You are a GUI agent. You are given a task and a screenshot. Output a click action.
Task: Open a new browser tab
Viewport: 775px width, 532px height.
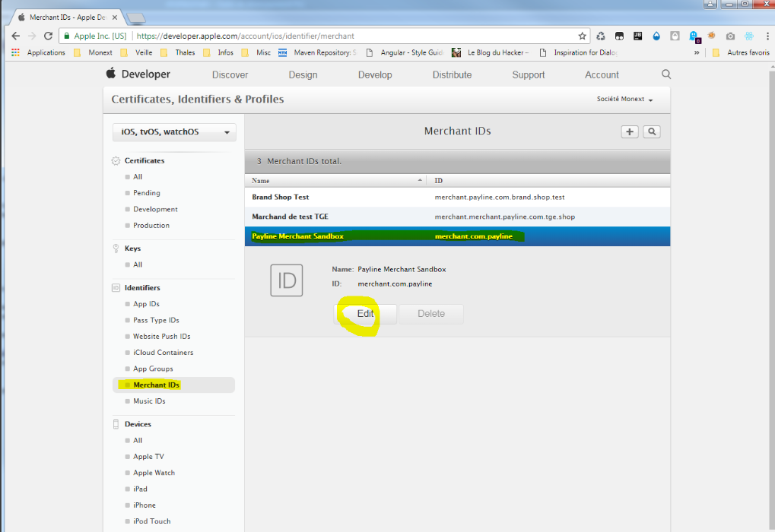pyautogui.click(x=136, y=18)
